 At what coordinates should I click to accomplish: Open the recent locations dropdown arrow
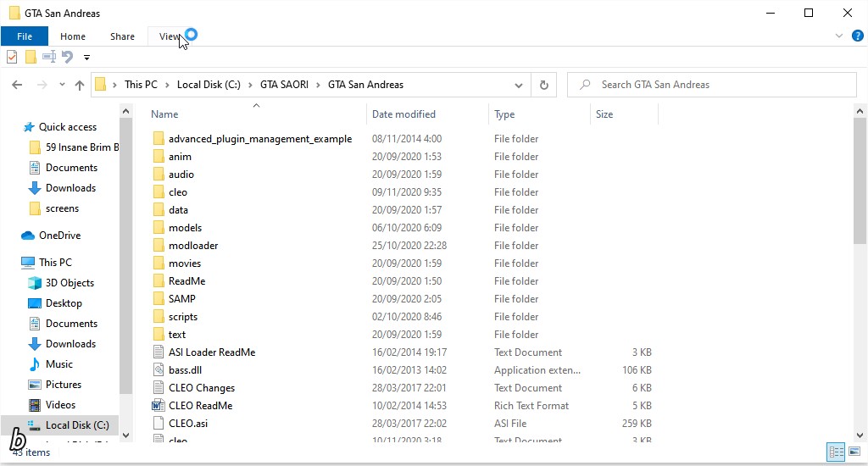[62, 85]
